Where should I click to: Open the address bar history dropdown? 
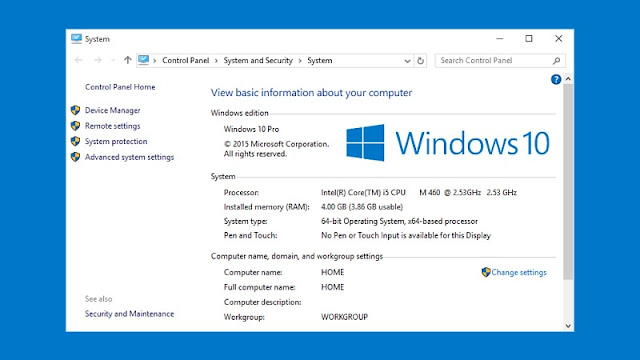(407, 61)
